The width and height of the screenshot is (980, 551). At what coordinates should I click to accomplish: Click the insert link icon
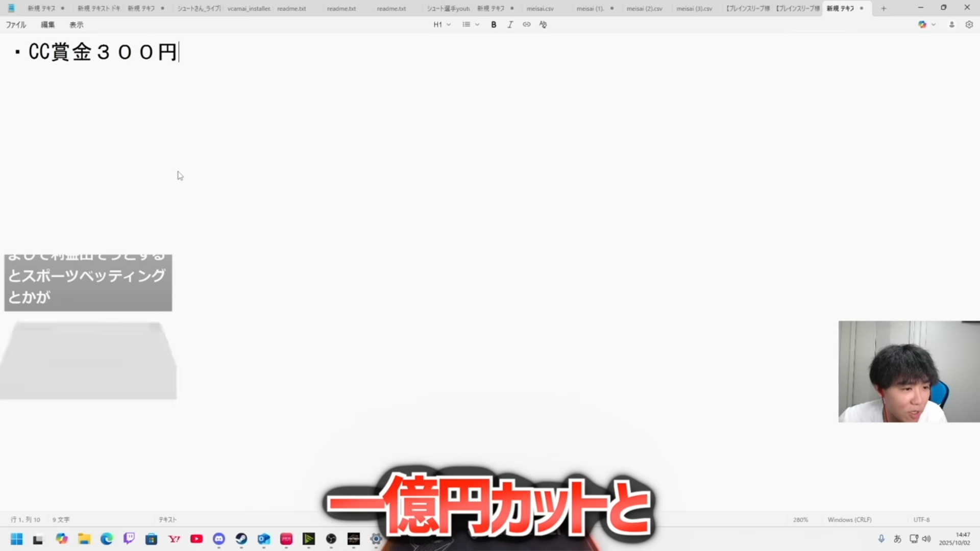(x=526, y=24)
